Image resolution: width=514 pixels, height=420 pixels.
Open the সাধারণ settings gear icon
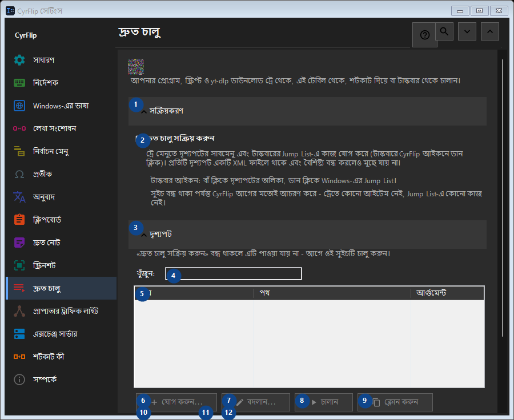(19, 60)
